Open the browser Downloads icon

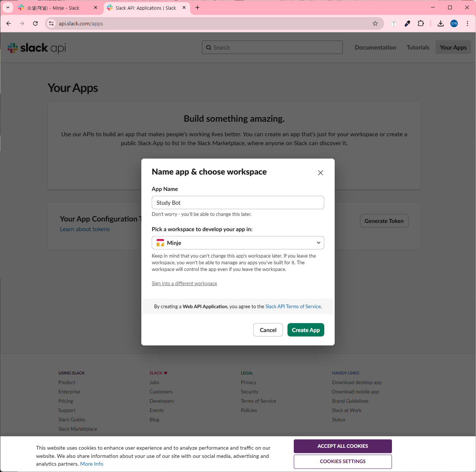(441, 23)
